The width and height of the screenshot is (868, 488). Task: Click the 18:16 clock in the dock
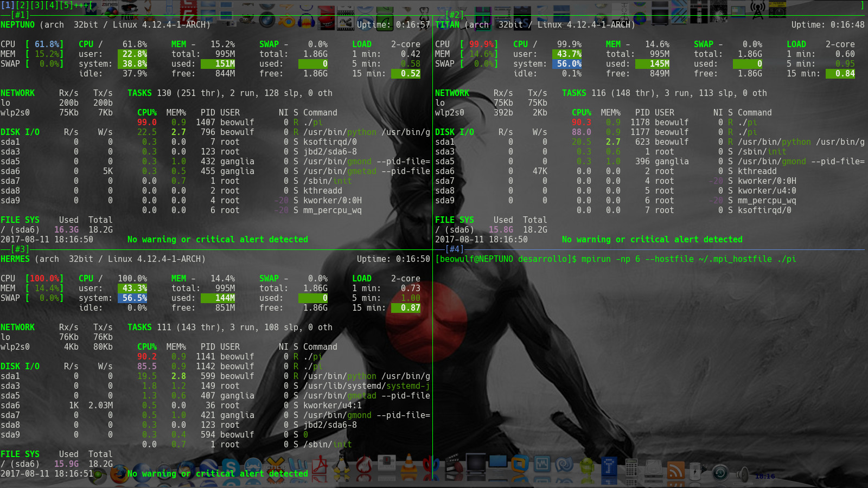coord(765,476)
